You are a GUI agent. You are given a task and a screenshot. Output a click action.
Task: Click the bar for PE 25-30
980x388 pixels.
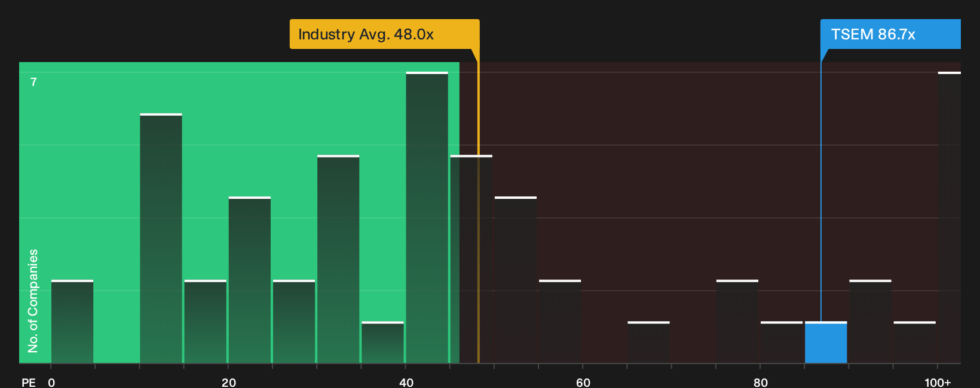pyautogui.click(x=294, y=321)
